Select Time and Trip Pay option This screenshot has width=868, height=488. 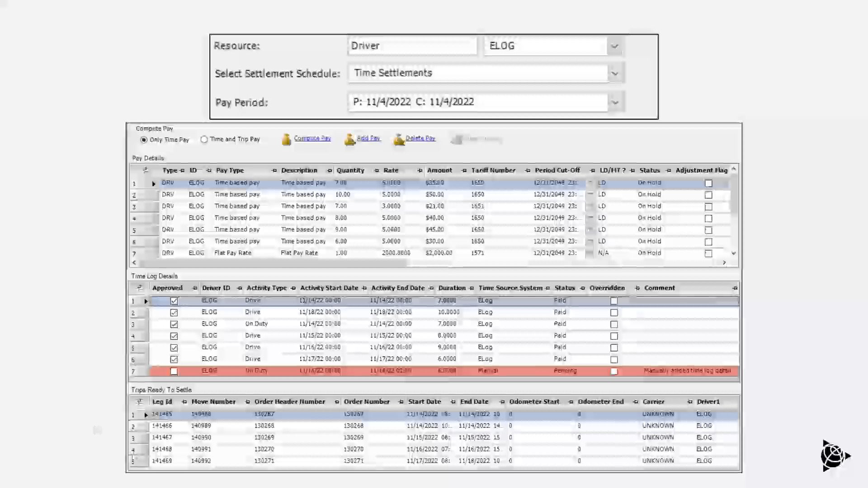tap(204, 140)
